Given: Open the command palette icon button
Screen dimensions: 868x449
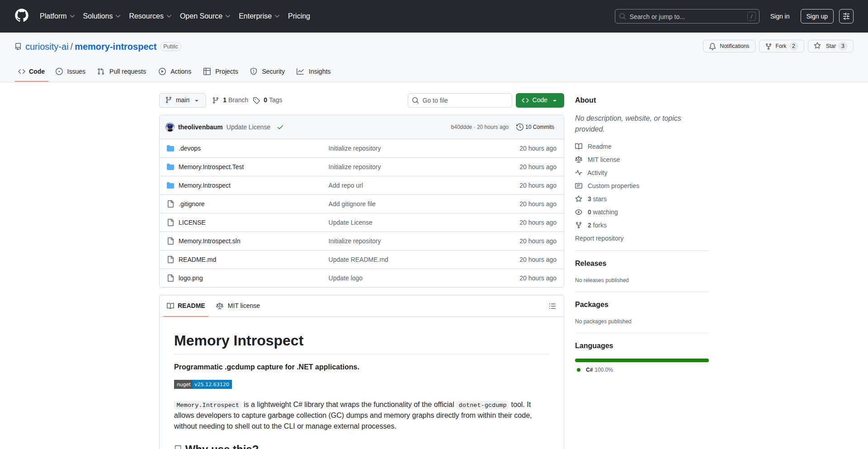Looking at the screenshot, I should (846, 16).
